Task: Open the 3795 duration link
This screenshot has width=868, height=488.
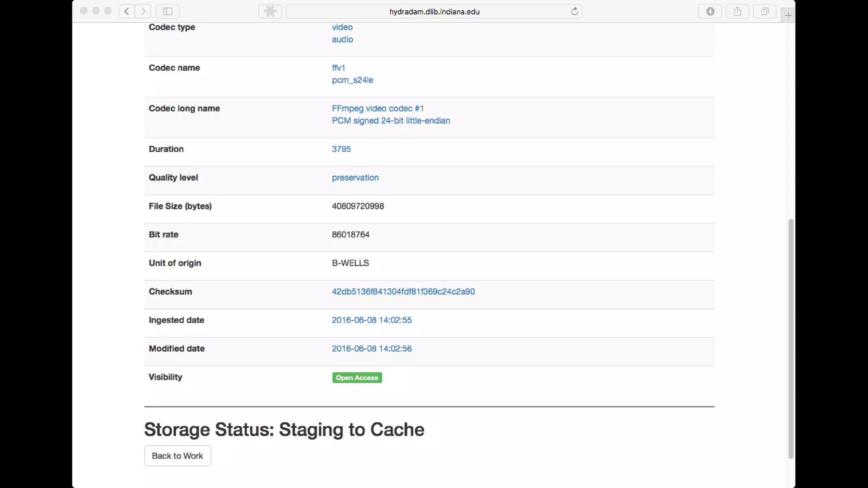Action: (x=341, y=149)
